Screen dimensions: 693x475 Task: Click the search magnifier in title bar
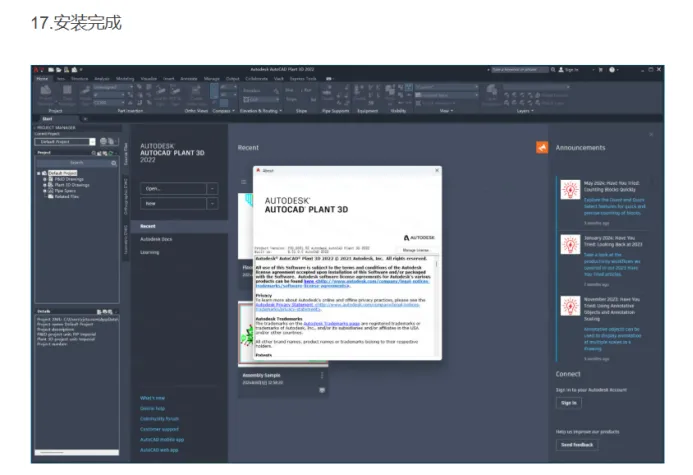(x=553, y=70)
